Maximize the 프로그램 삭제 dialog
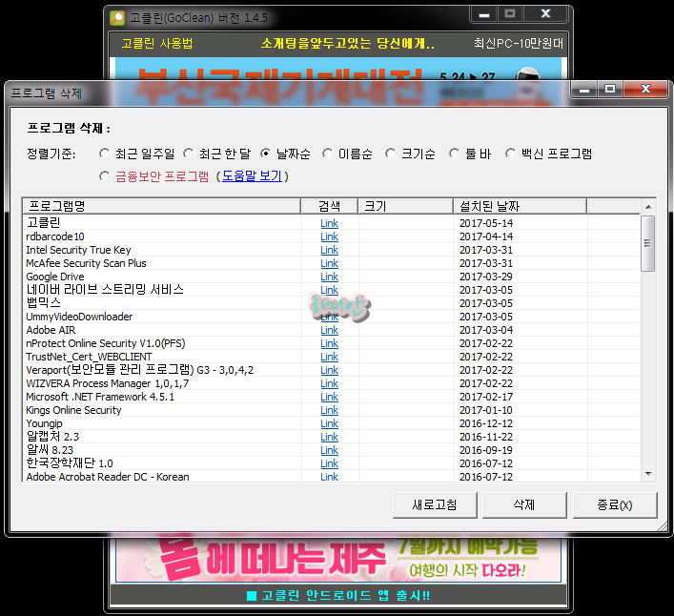The width and height of the screenshot is (674, 616). [x=609, y=90]
